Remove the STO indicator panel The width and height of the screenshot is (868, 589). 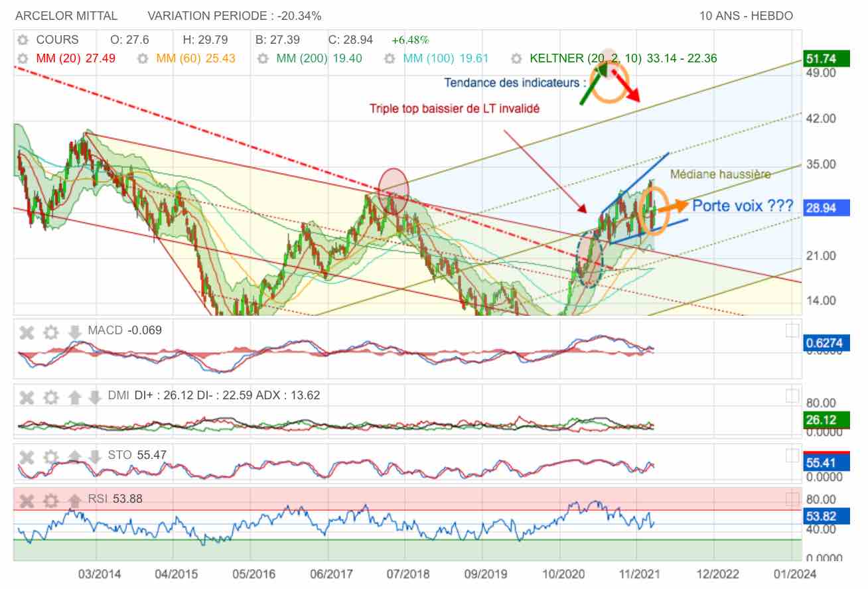(27, 456)
